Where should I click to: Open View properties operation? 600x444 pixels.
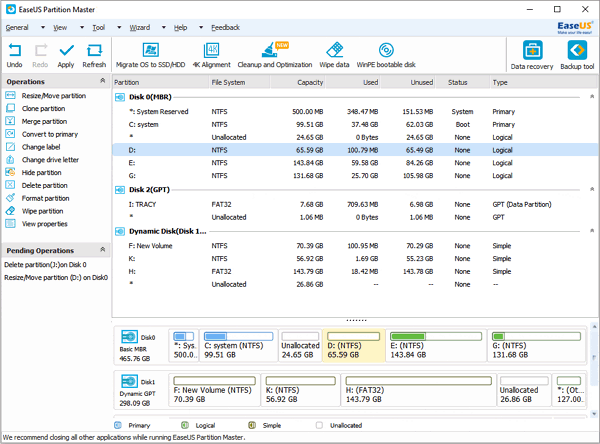coord(37,224)
